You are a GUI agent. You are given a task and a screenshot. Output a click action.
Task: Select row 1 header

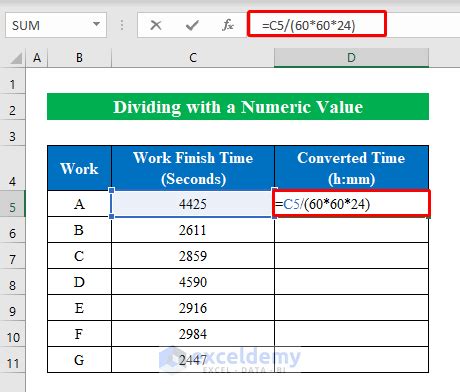13,81
